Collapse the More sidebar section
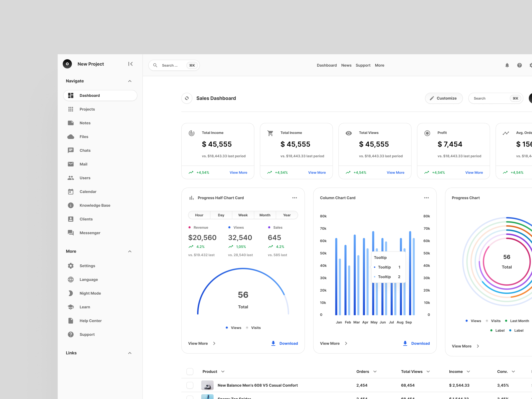The image size is (532, 399). 130,251
